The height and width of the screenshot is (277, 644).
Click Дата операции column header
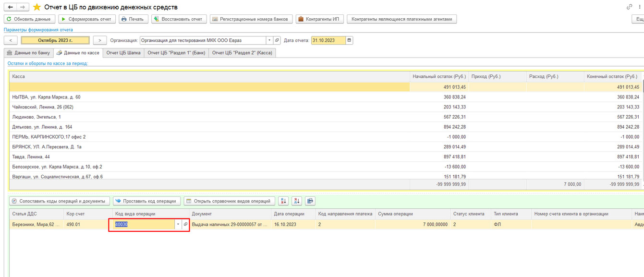pos(293,214)
